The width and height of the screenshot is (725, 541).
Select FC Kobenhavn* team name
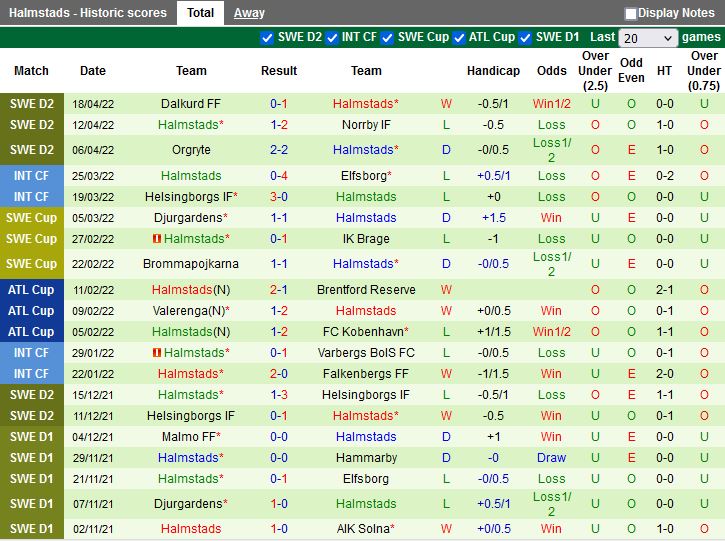click(x=366, y=332)
